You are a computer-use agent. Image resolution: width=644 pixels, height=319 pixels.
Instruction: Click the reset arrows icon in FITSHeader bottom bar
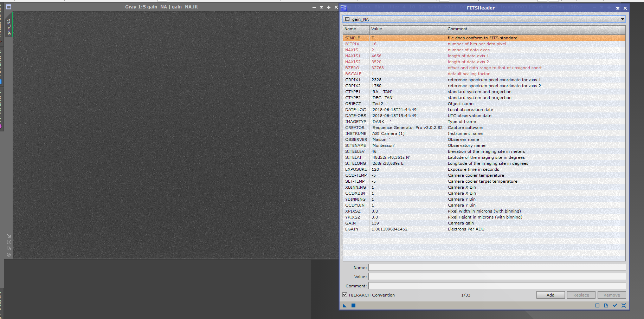click(624, 306)
